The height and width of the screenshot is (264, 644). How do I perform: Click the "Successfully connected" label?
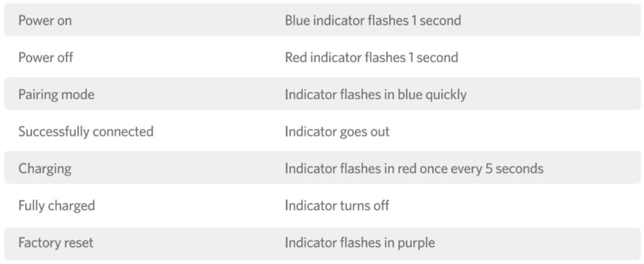[x=86, y=132]
